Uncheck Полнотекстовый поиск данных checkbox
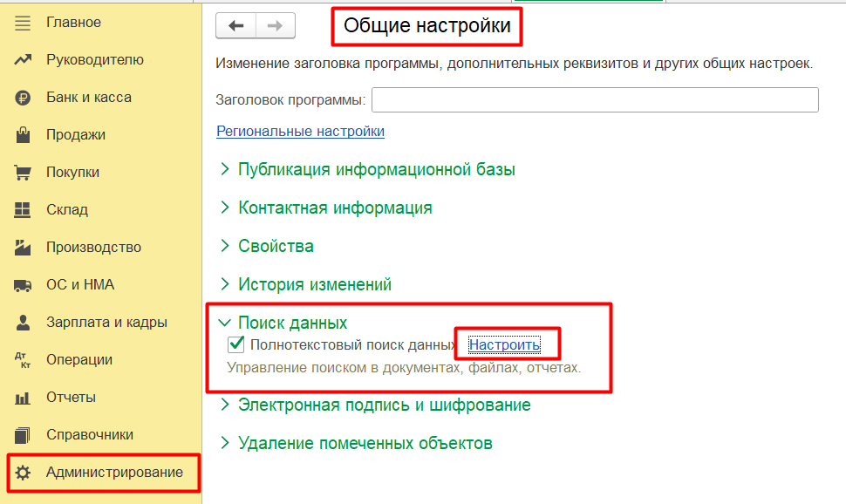The height and width of the screenshot is (504, 846). [x=235, y=344]
